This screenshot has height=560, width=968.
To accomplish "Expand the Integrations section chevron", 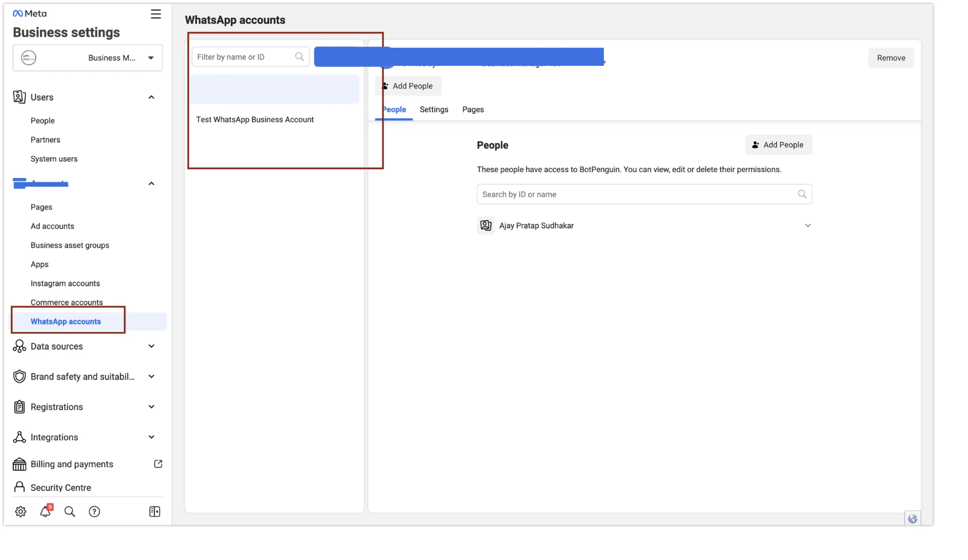I will tap(151, 437).
